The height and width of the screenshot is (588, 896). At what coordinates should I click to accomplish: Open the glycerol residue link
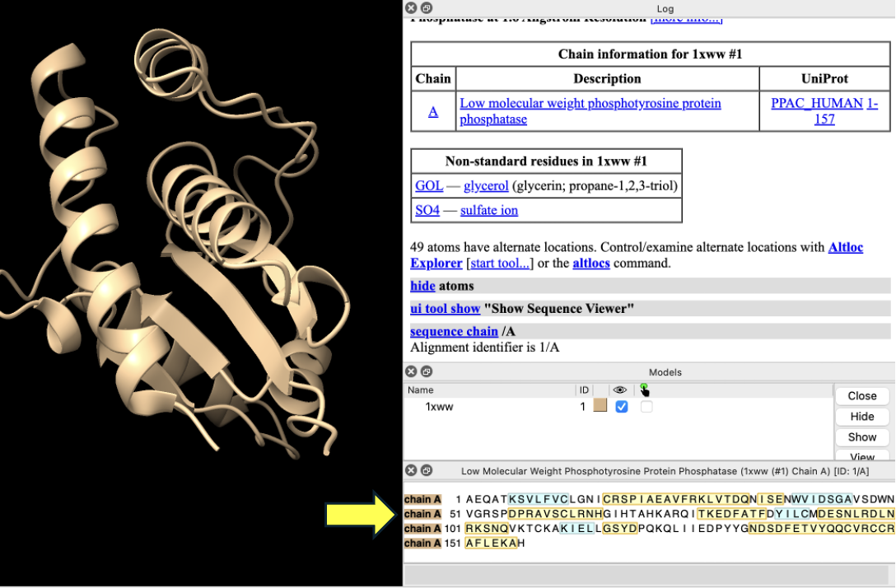[x=486, y=186]
